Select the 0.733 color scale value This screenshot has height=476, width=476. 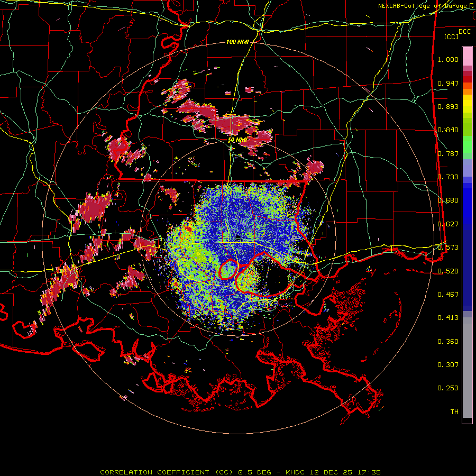[x=448, y=177]
